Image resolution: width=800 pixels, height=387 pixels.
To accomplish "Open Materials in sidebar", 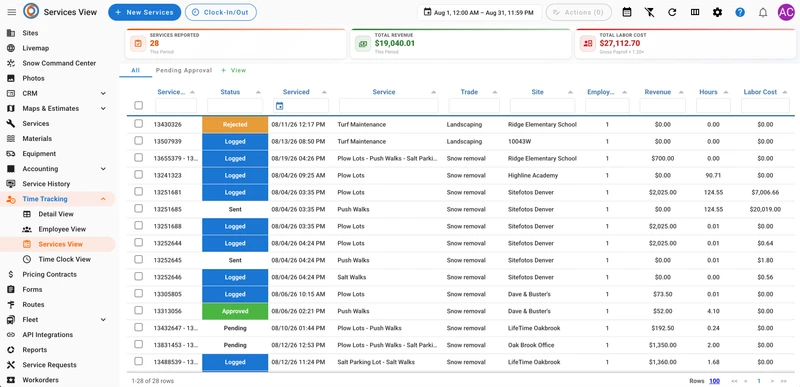I will (37, 139).
